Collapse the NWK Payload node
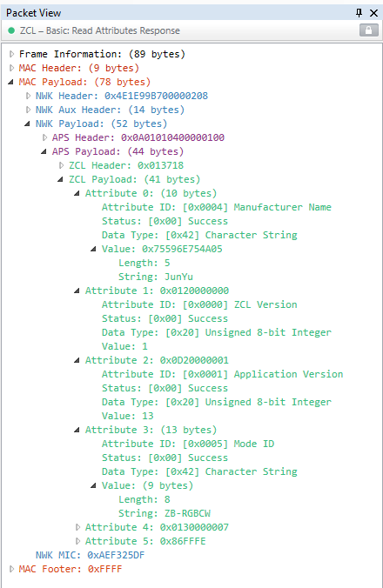This screenshot has height=588, width=383. (27, 124)
